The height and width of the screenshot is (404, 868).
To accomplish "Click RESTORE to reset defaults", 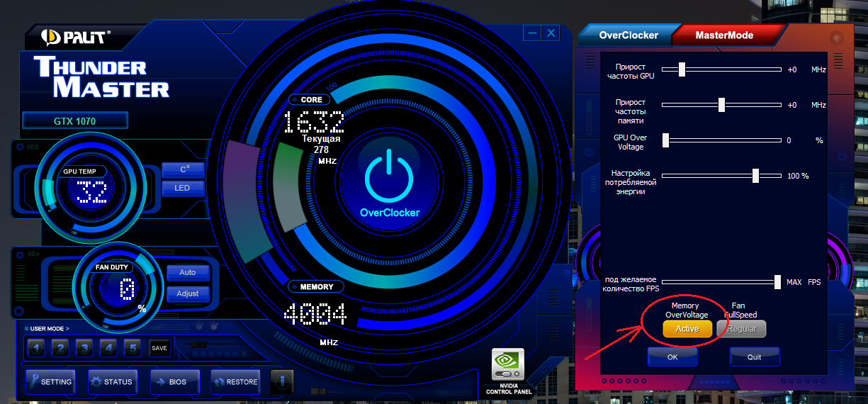I will coord(235,381).
